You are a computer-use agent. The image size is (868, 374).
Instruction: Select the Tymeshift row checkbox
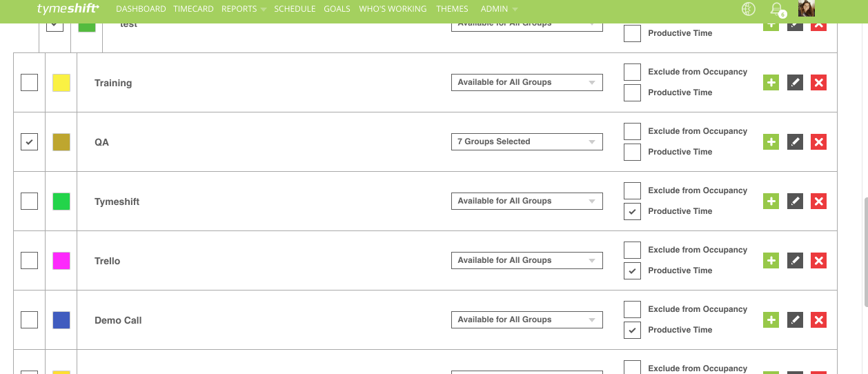(29, 201)
